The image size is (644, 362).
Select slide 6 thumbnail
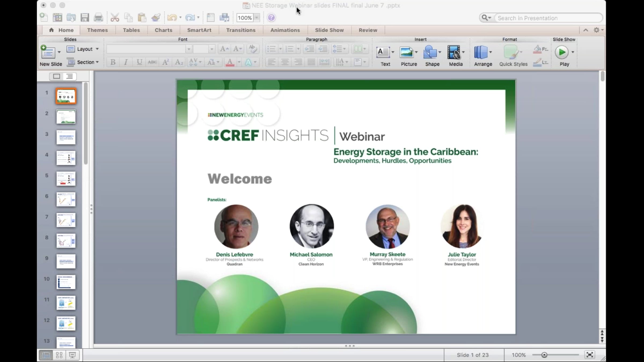pos(66,199)
